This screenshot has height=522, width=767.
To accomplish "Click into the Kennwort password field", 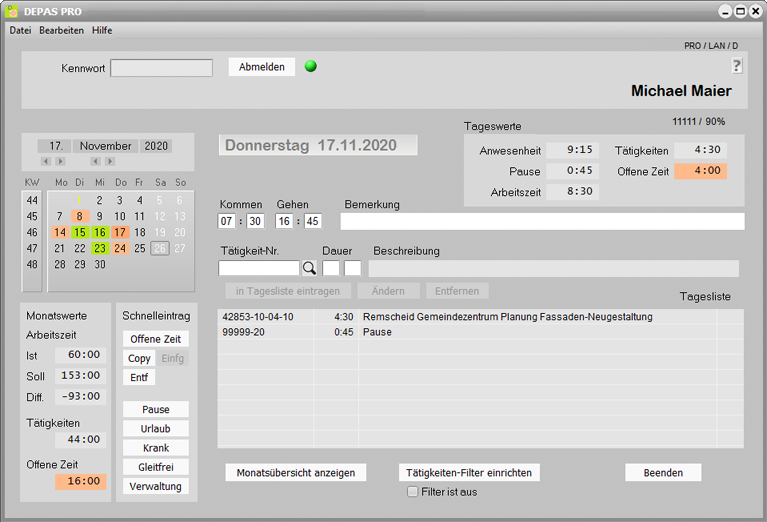I will point(161,68).
